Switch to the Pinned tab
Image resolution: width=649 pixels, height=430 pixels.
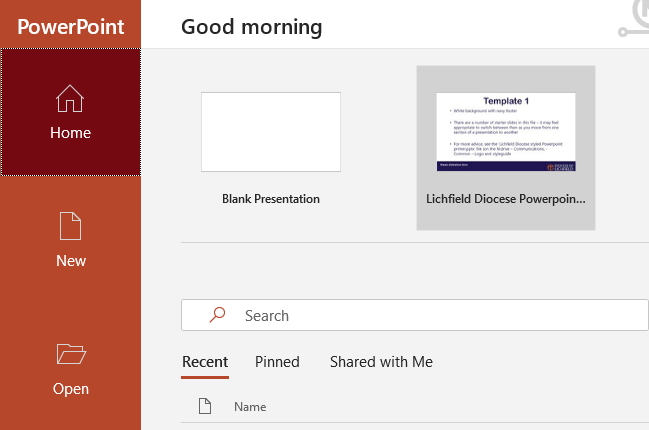point(277,362)
